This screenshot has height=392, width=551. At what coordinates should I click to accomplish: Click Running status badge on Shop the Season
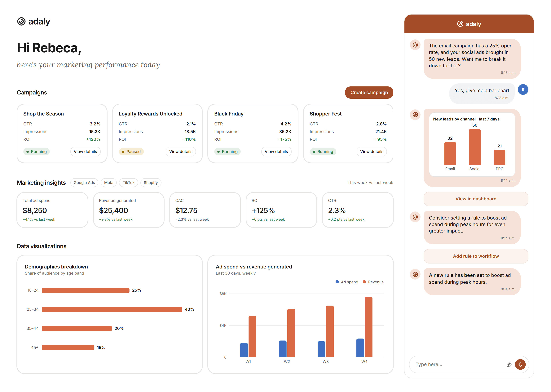(x=37, y=152)
